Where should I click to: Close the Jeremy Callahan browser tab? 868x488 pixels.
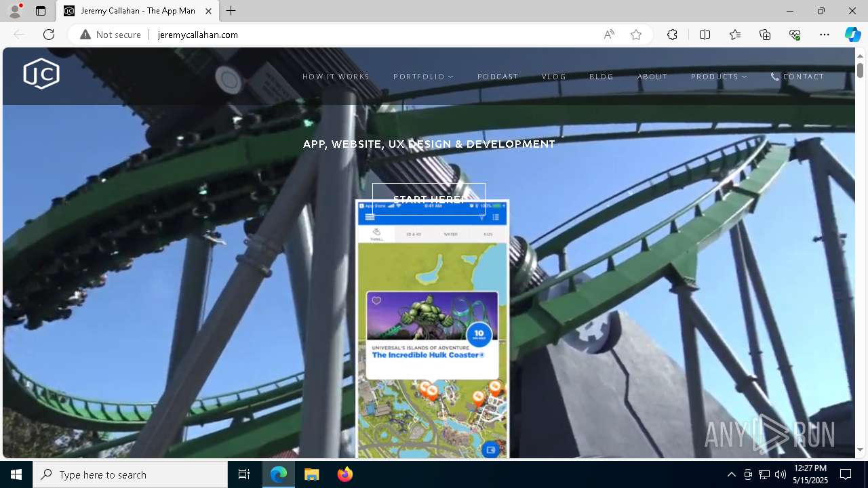pyautogui.click(x=208, y=11)
